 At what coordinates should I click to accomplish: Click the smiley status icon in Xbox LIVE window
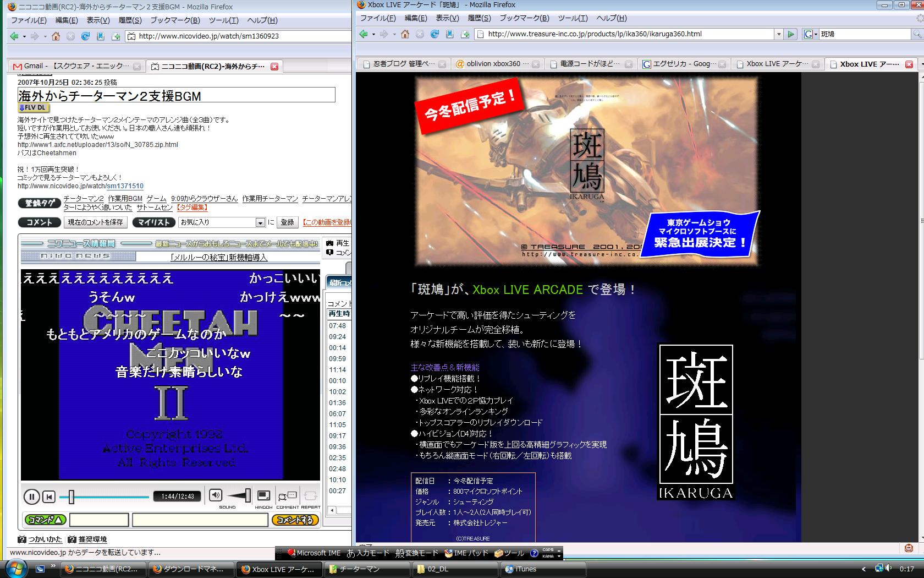pyautogui.click(x=909, y=548)
